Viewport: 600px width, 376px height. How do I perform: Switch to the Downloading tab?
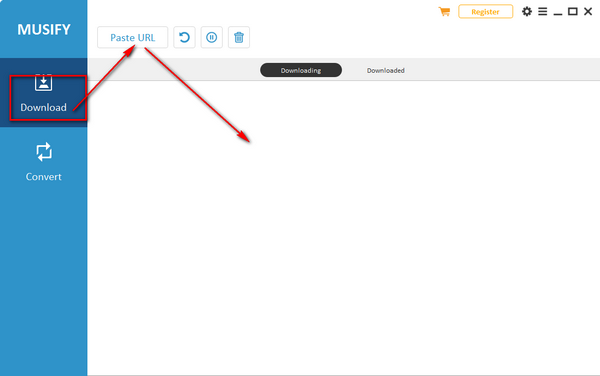[301, 70]
